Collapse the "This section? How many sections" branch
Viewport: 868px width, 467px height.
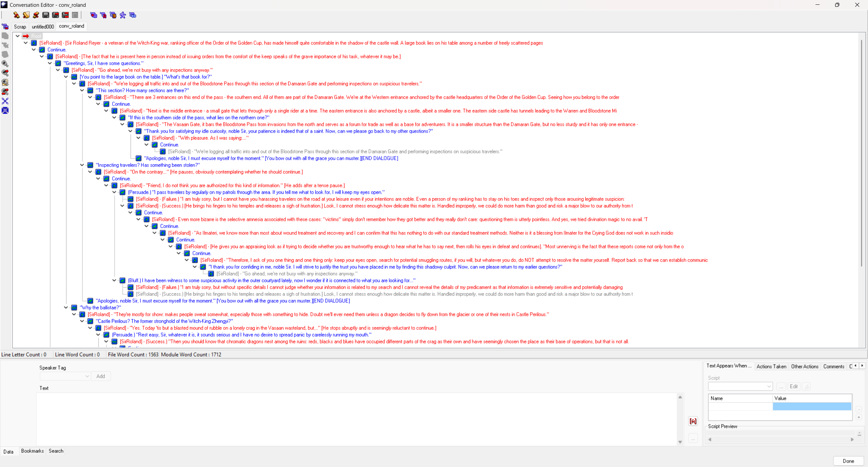(82, 90)
